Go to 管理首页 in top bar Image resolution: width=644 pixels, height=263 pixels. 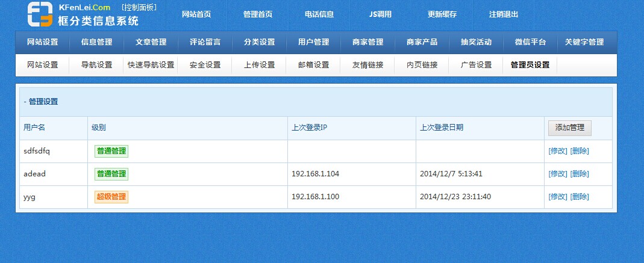258,14
